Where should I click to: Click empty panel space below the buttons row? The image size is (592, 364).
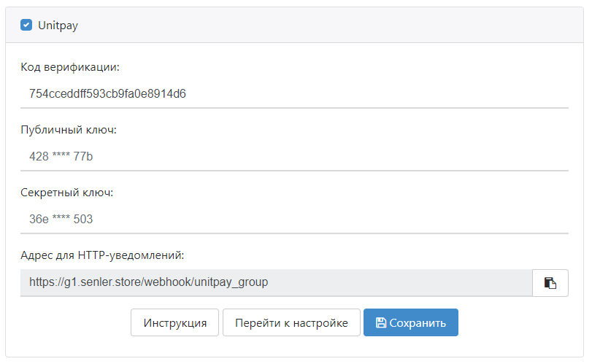coord(292,347)
